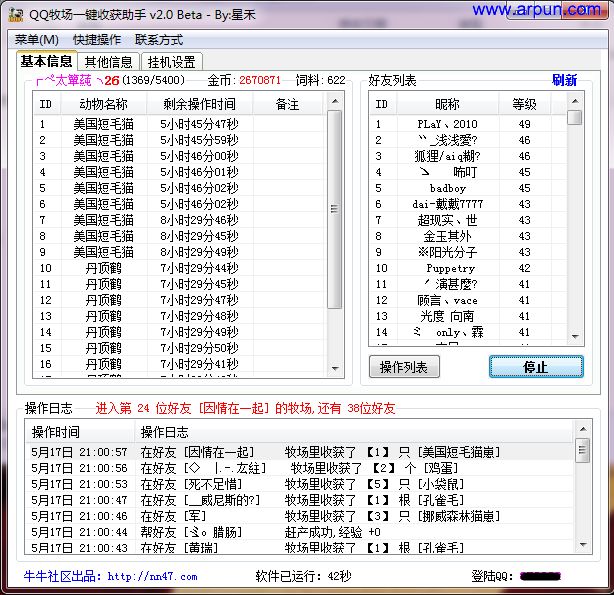Click the 昵称 column header in friend list
The image size is (614, 595).
point(447,104)
